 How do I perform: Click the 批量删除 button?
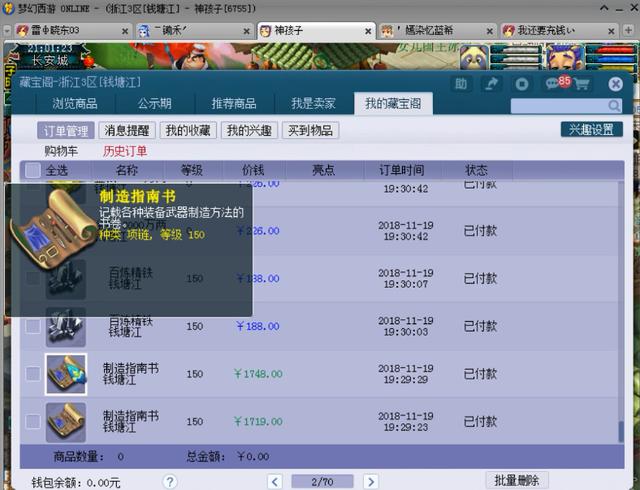coord(517,480)
